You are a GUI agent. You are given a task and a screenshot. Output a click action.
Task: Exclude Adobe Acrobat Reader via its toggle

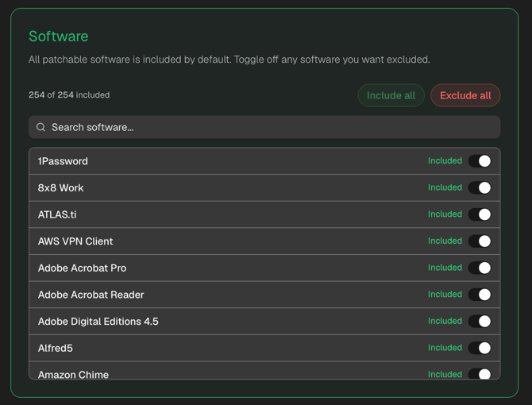pos(480,295)
